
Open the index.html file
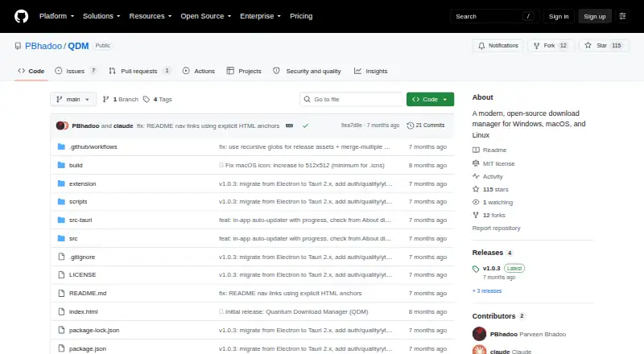84,311
